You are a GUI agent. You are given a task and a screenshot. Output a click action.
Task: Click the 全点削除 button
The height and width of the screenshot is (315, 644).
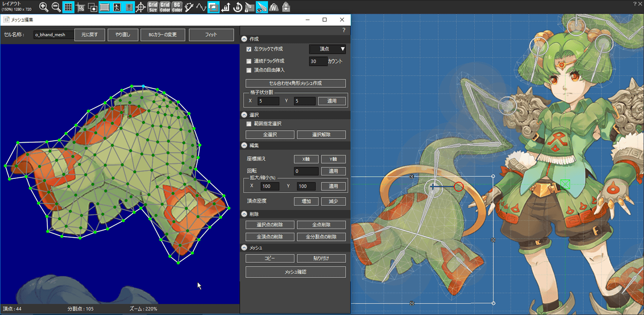321,225
